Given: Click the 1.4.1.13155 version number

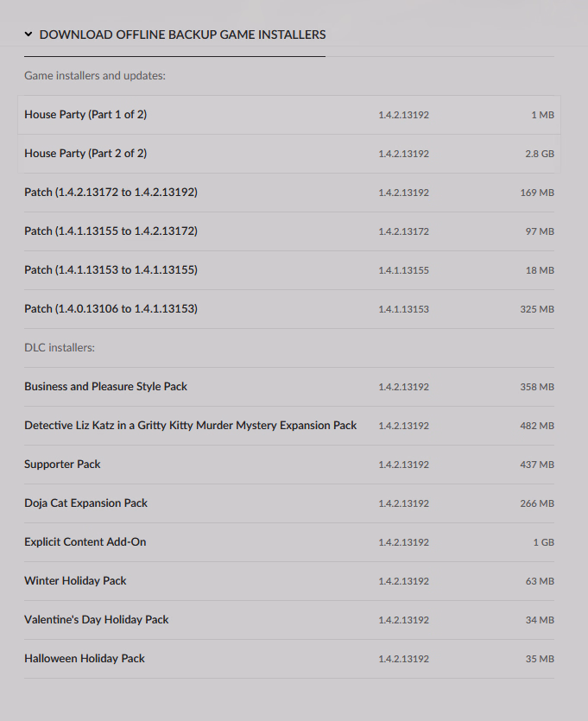Looking at the screenshot, I should coord(403,270).
